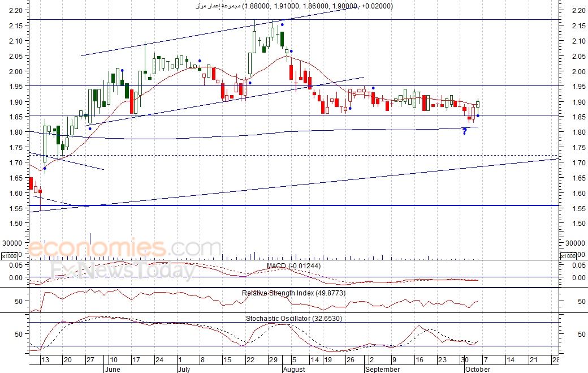
Task: Click the chart title with OHLC values
Action: coord(295,6)
